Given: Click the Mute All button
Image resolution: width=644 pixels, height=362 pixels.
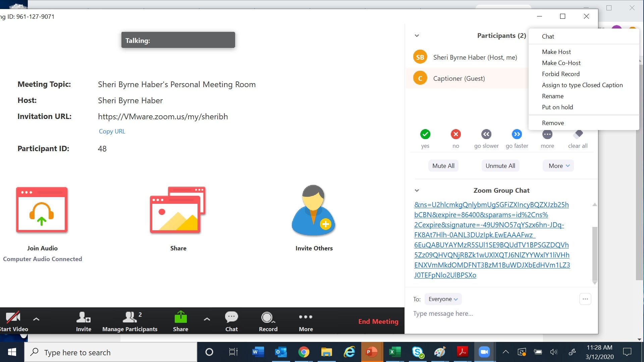Looking at the screenshot, I should (443, 166).
